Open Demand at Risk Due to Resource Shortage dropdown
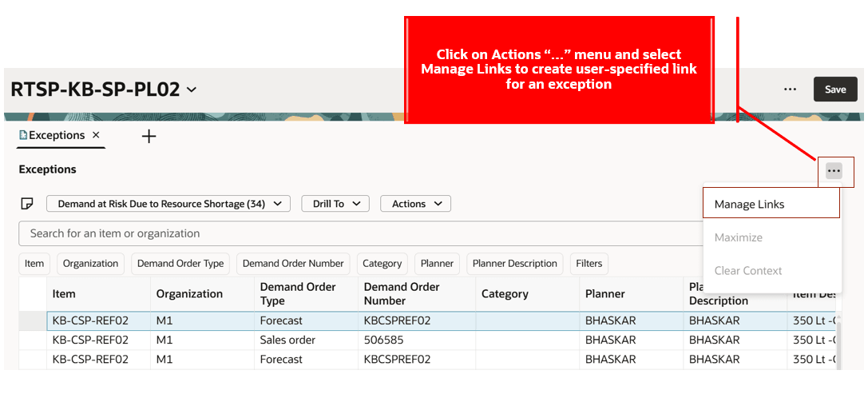Screen dimensions: 868x410 coord(168,204)
